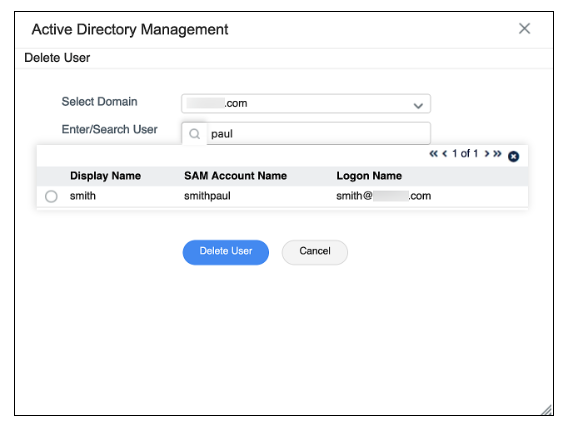Select the smithpaul account name cell

[207, 196]
